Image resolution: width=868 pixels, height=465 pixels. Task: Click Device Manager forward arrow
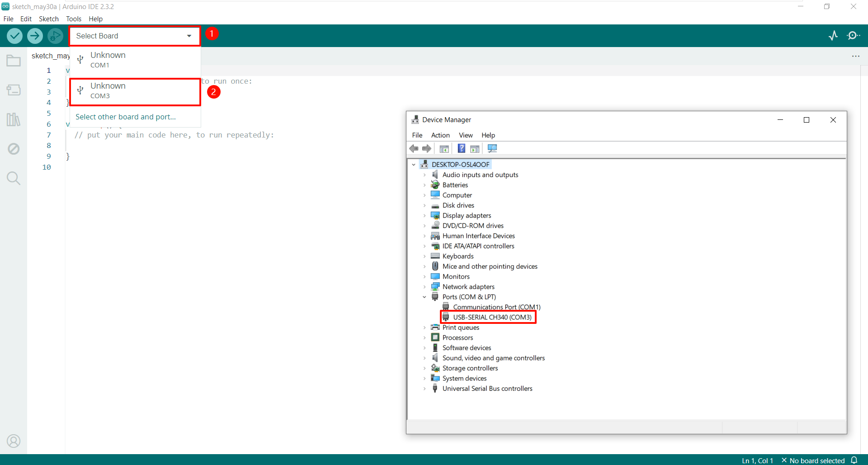point(427,148)
